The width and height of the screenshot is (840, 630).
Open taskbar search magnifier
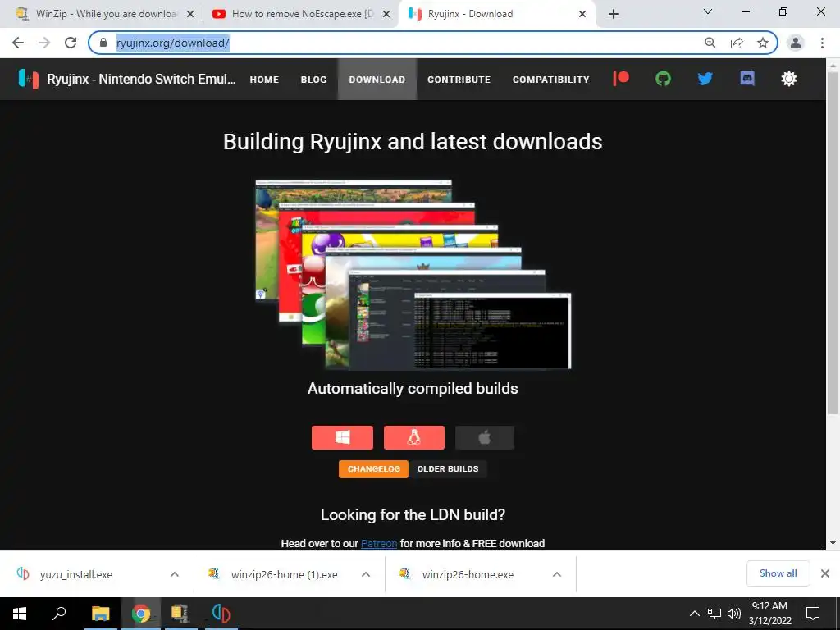[59, 614]
